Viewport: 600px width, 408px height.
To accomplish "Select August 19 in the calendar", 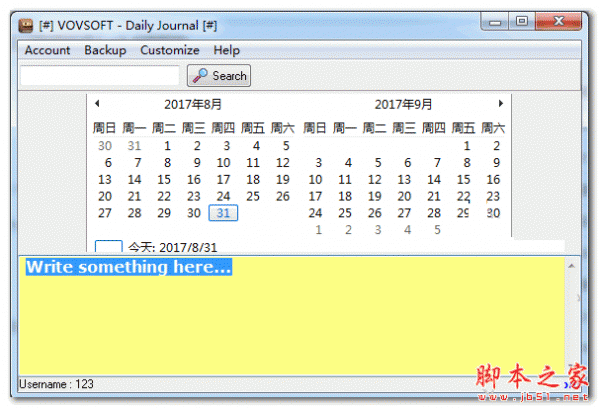I will (282, 180).
